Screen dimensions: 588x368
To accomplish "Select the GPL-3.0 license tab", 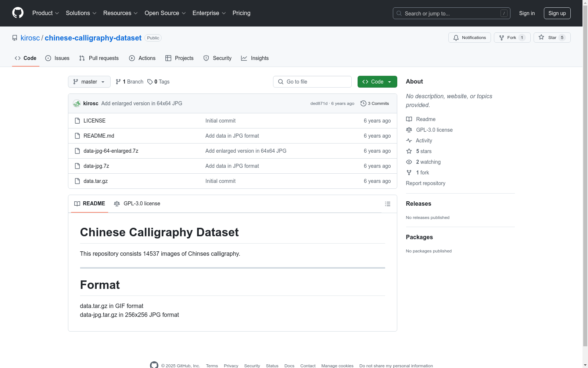I will point(137,204).
